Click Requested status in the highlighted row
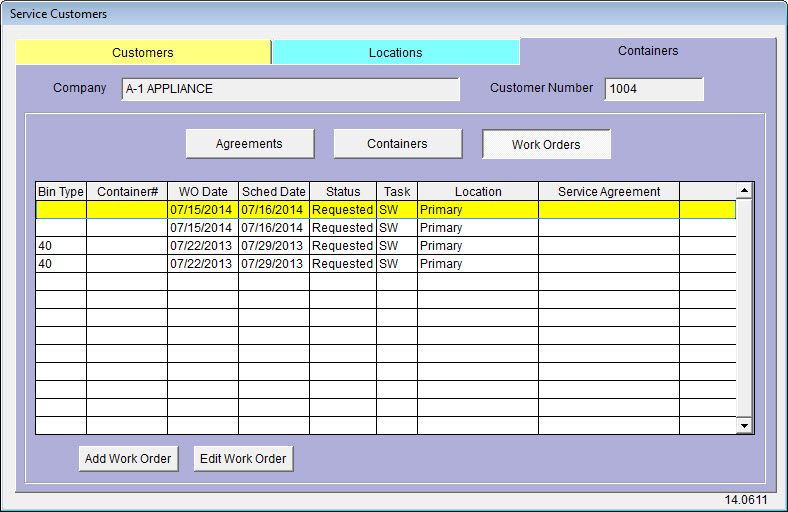 [x=342, y=210]
